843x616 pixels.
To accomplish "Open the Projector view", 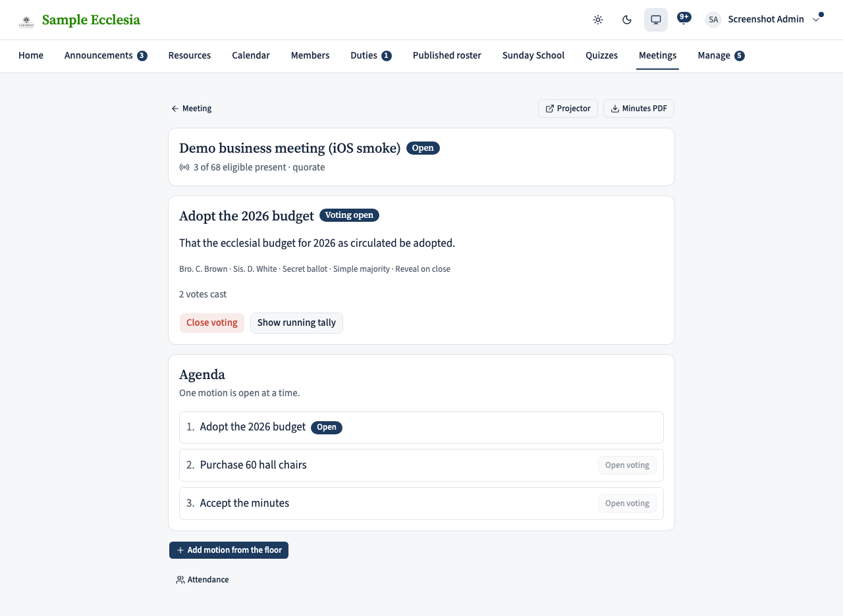I will pyautogui.click(x=568, y=109).
